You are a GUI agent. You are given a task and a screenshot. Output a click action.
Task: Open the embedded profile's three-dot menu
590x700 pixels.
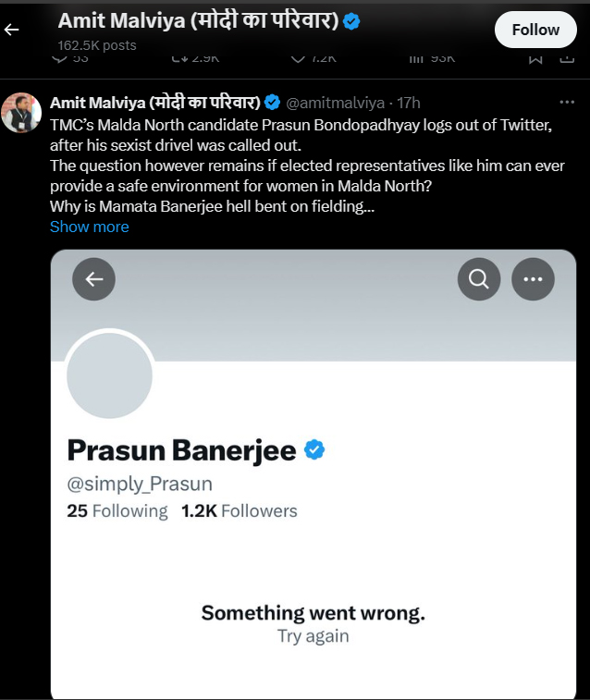tap(533, 278)
